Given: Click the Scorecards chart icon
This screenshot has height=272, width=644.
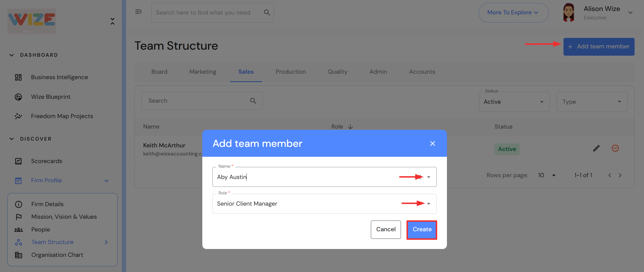Looking at the screenshot, I should tap(18, 161).
